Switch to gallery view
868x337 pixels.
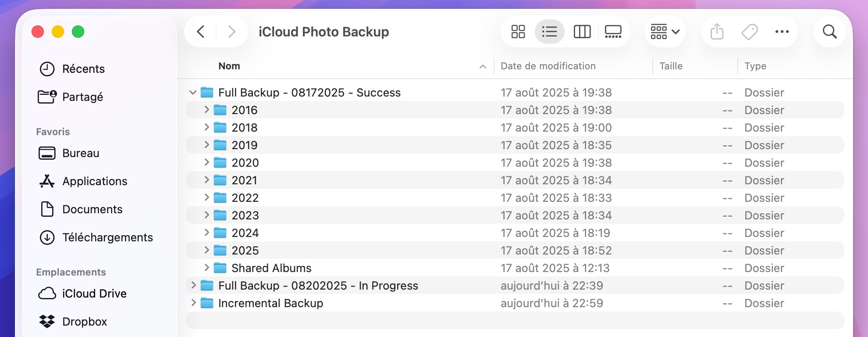613,32
